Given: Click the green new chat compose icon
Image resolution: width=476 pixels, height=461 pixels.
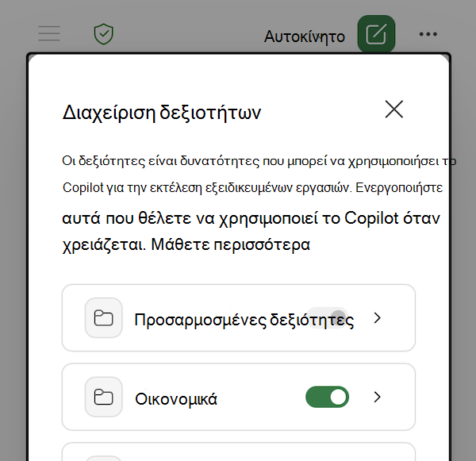Looking at the screenshot, I should [376, 34].
